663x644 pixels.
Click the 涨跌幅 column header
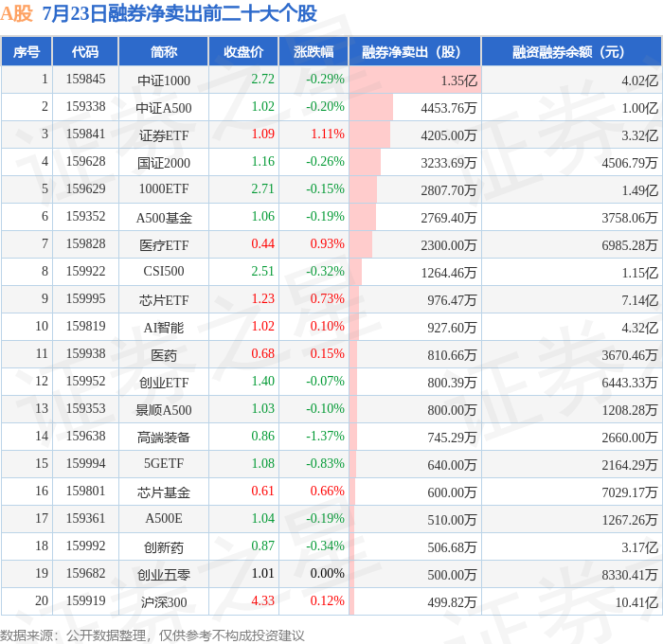click(314, 51)
